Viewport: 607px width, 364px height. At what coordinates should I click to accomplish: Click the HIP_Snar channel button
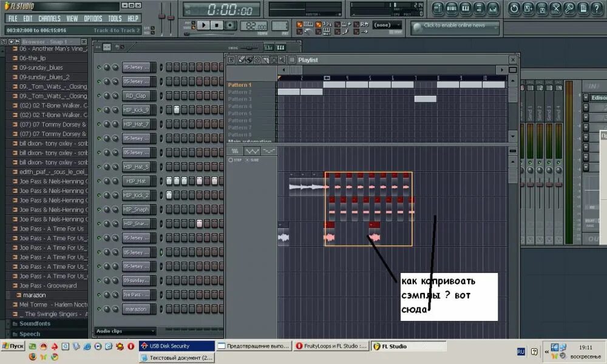136,224
